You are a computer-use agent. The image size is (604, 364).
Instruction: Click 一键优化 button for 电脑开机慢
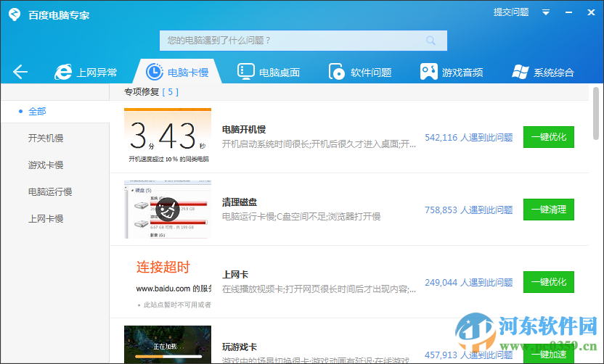coord(549,137)
